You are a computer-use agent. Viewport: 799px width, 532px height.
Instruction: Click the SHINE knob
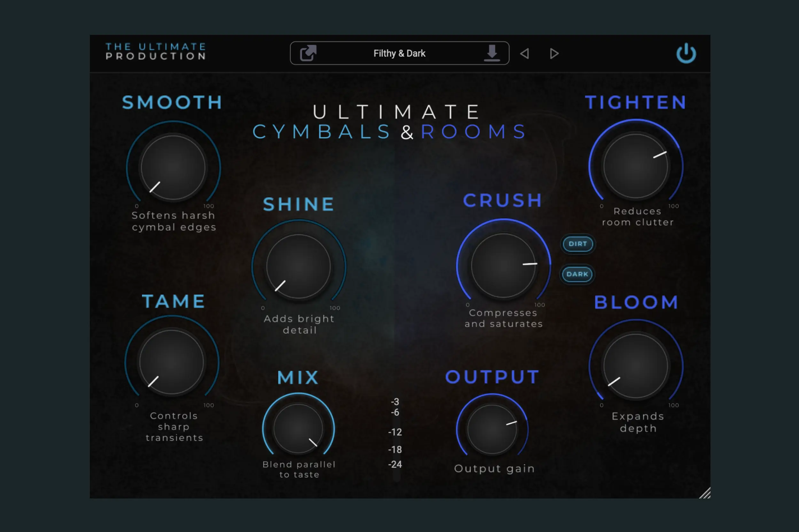[x=299, y=266]
